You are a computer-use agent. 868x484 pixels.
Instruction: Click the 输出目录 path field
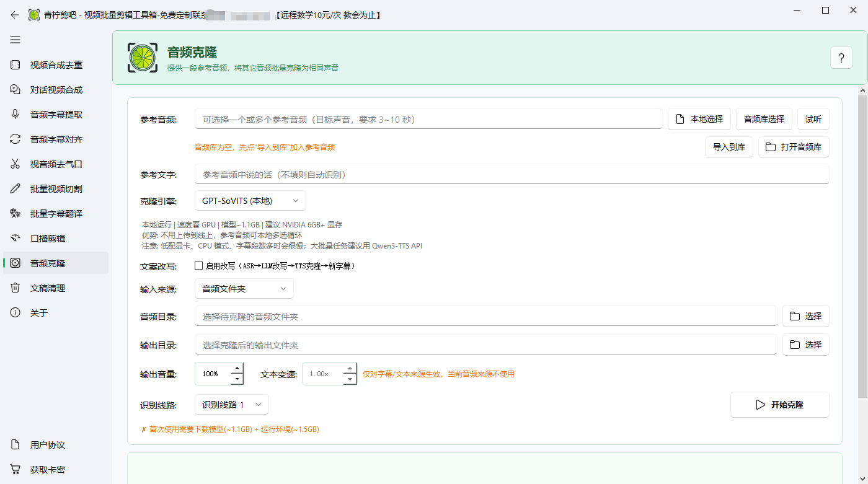click(x=485, y=345)
